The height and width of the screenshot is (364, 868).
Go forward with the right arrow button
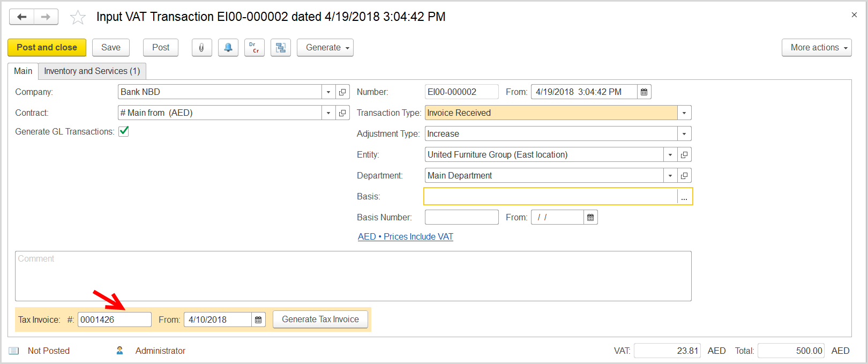tap(46, 17)
